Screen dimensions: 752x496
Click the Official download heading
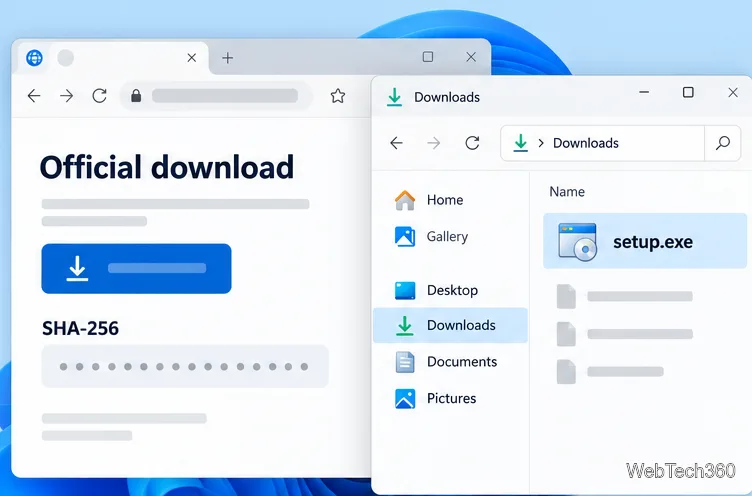coord(167,167)
